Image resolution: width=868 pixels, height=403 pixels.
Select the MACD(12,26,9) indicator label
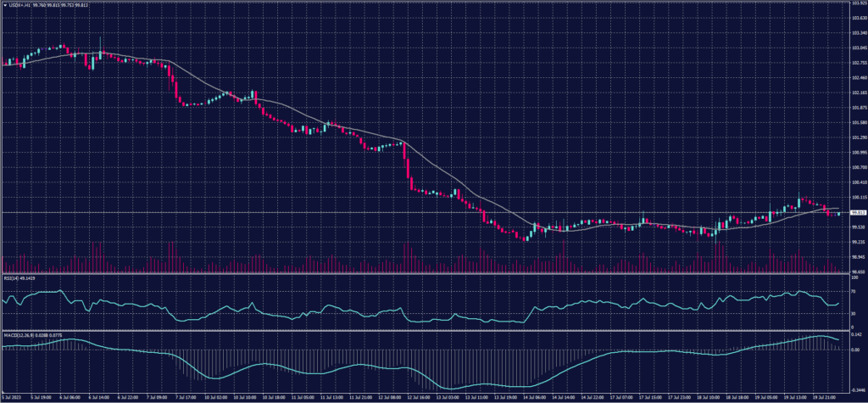(24, 333)
